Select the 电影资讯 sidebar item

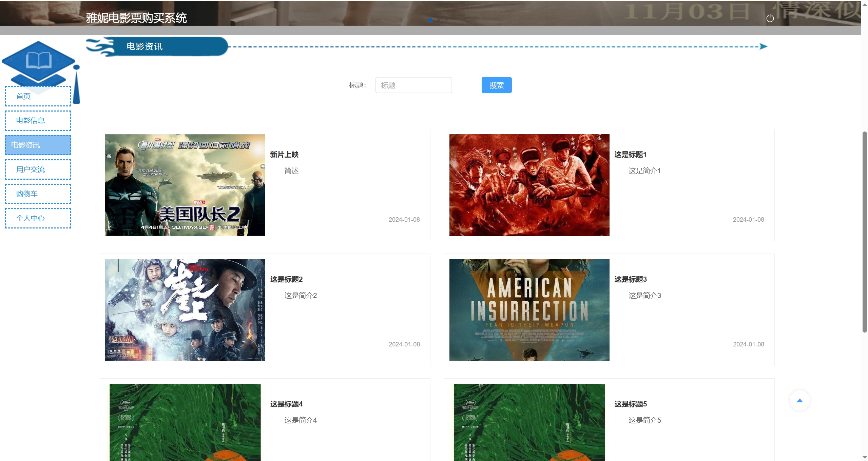(x=38, y=145)
